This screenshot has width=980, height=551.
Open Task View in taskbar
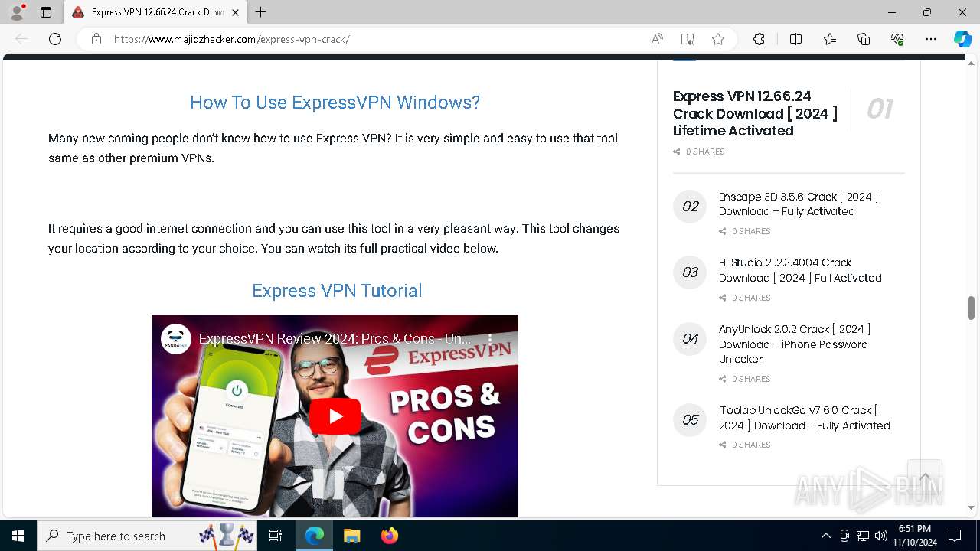(276, 536)
